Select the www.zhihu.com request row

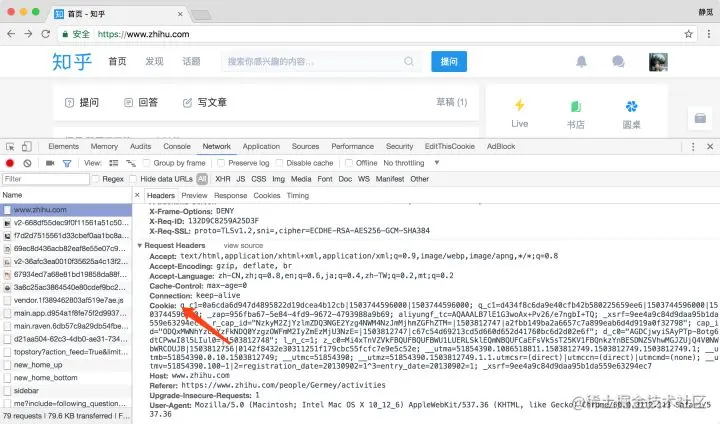click(66, 210)
